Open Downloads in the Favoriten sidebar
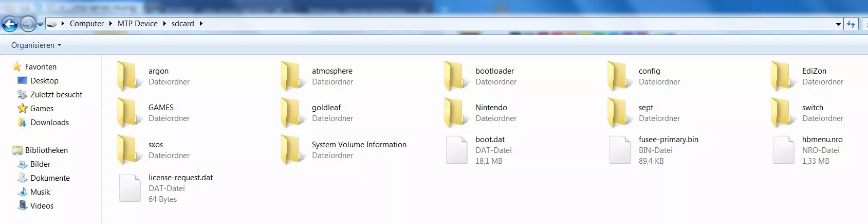The image size is (868, 224). [x=49, y=123]
